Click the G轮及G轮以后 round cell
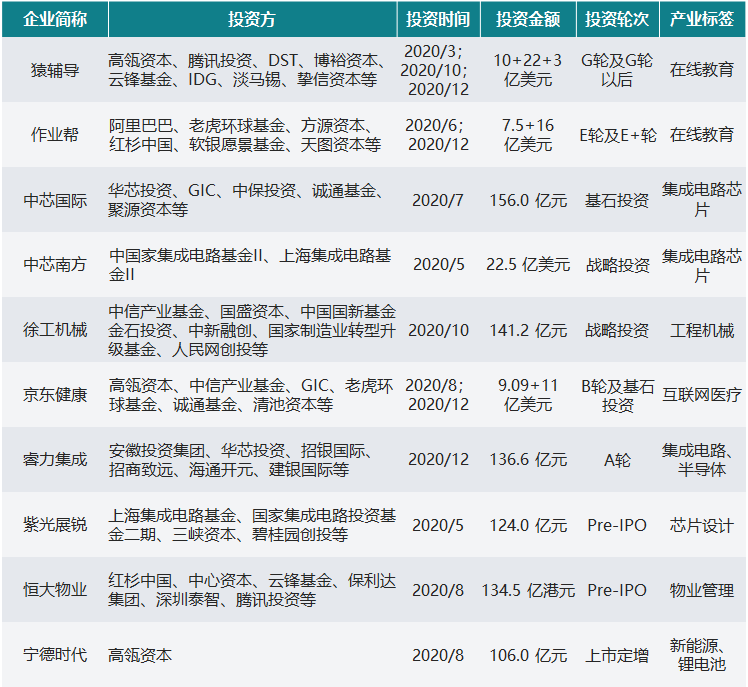Screen dimensions: 748x687 click(617, 70)
